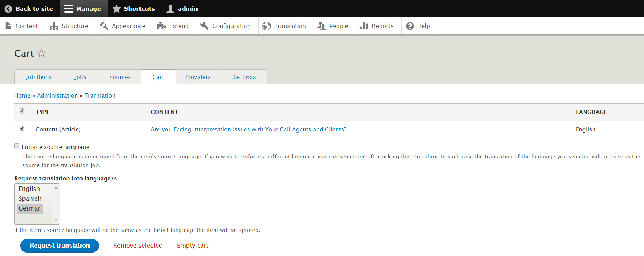The image size is (644, 256).
Task: Open the Settings tab
Action: tap(245, 77)
